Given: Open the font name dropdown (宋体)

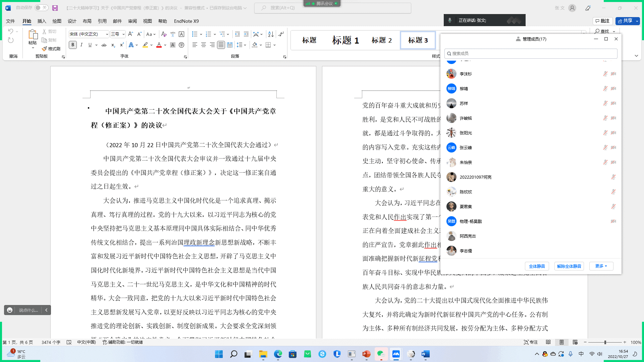Looking at the screenshot, I should (107, 34).
